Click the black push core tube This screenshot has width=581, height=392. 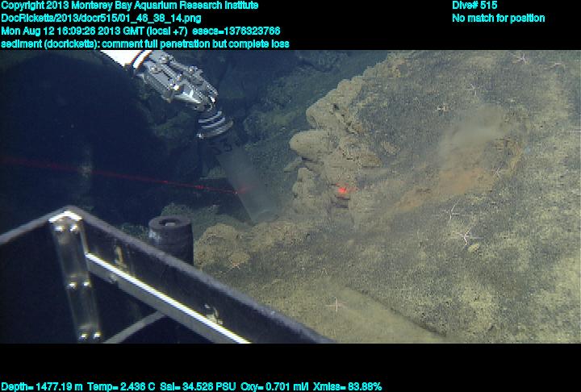(171, 239)
